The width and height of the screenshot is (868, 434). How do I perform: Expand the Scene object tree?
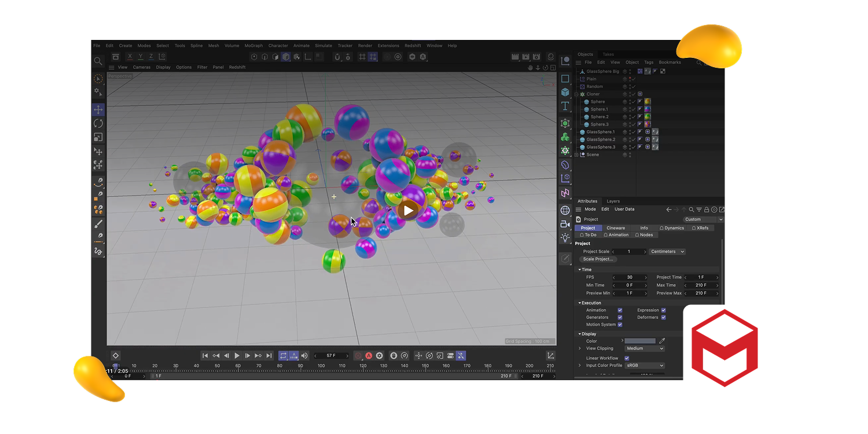577,155
